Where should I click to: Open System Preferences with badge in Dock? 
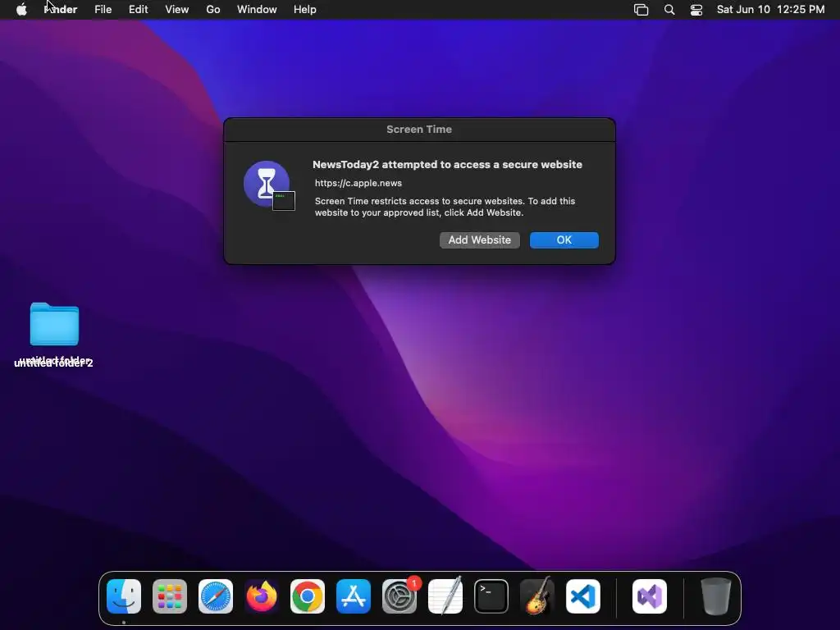click(x=399, y=596)
